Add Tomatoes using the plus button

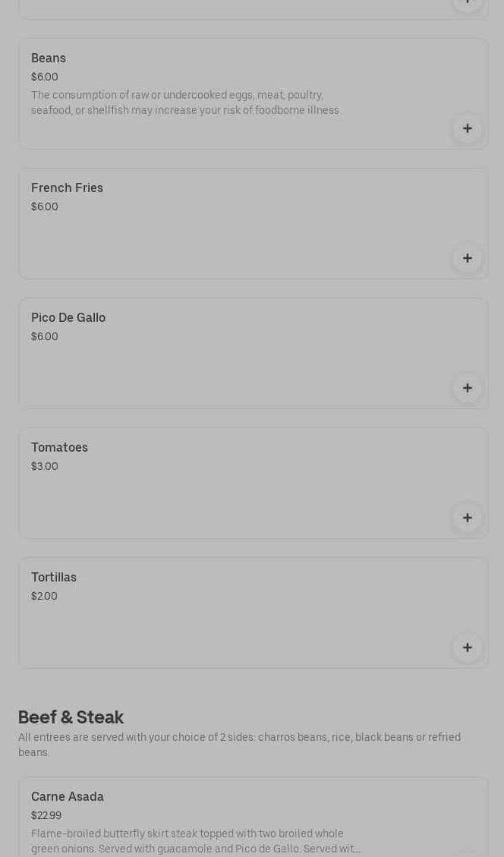coord(467,518)
